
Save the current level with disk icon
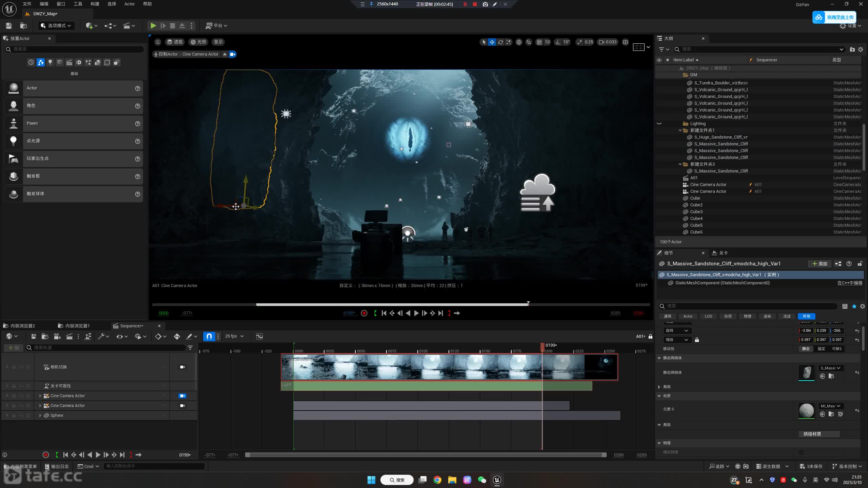pos(9,26)
